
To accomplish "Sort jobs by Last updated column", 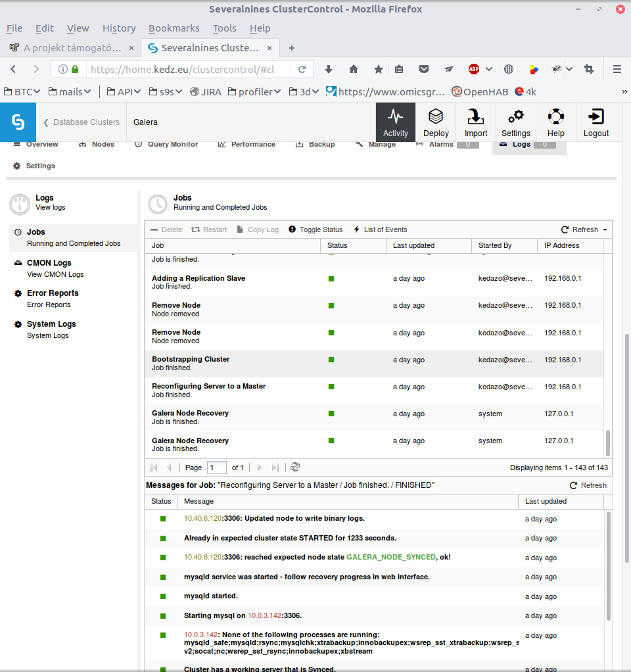I will coord(429,245).
